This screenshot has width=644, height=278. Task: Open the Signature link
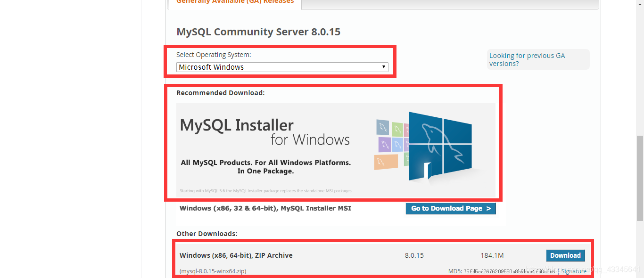click(574, 271)
